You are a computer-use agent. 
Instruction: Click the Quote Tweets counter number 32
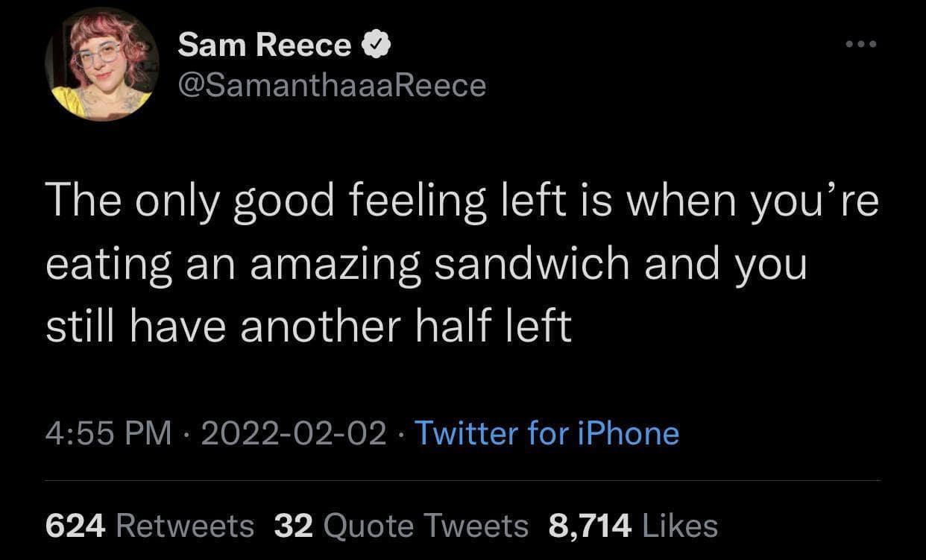[x=293, y=526]
